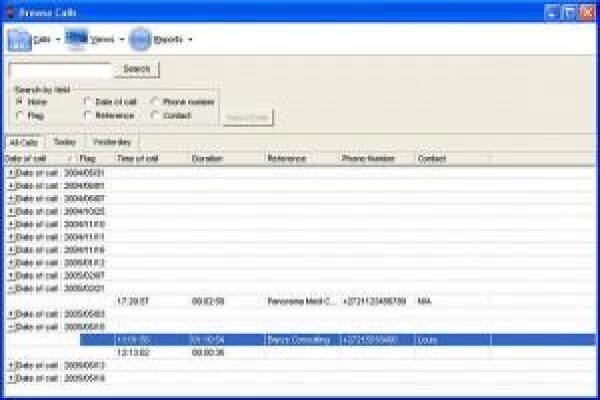Click the Duration column header

coord(227,158)
